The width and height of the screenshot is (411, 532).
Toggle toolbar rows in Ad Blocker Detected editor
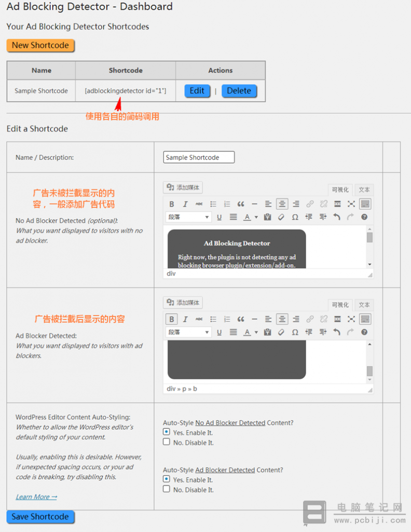click(365, 319)
